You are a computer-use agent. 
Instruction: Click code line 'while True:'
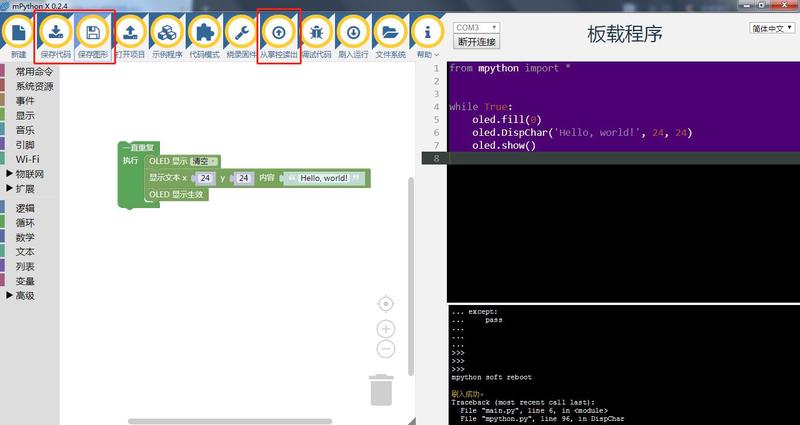coord(480,107)
